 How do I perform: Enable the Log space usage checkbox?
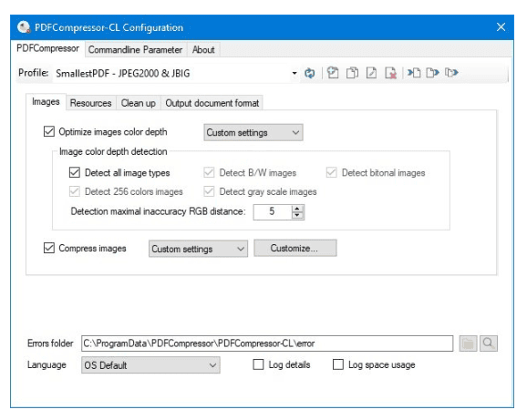[x=338, y=364]
